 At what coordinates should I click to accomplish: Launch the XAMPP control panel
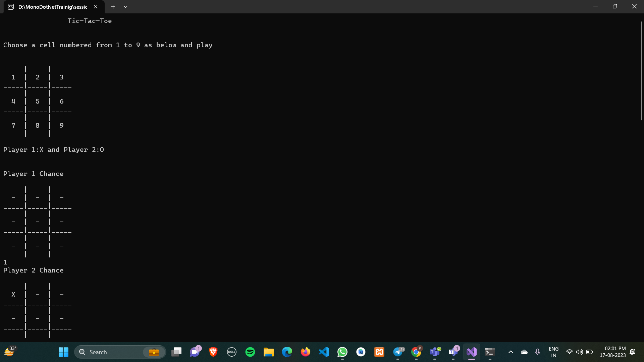point(379,352)
